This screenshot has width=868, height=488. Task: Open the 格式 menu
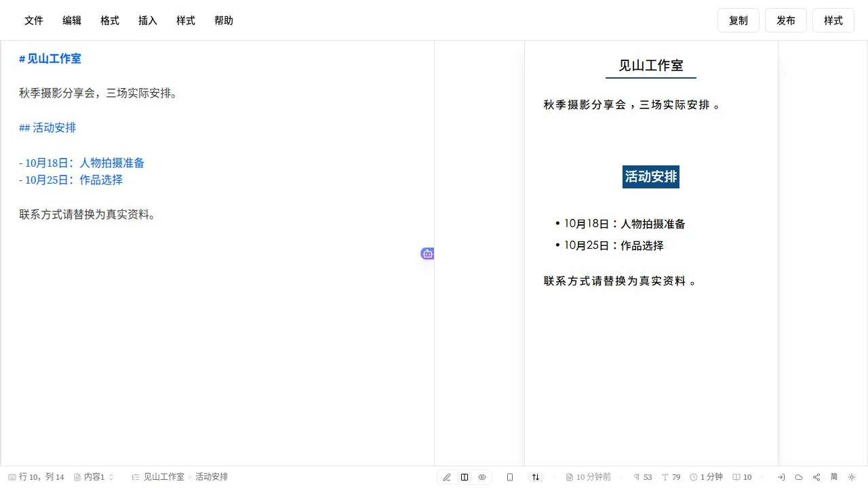(110, 20)
